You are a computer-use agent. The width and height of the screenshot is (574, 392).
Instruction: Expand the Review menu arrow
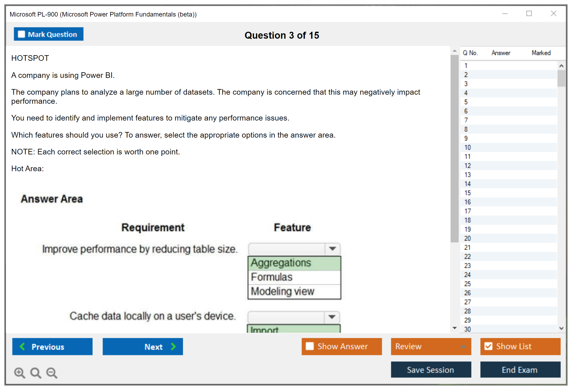pyautogui.click(x=463, y=346)
